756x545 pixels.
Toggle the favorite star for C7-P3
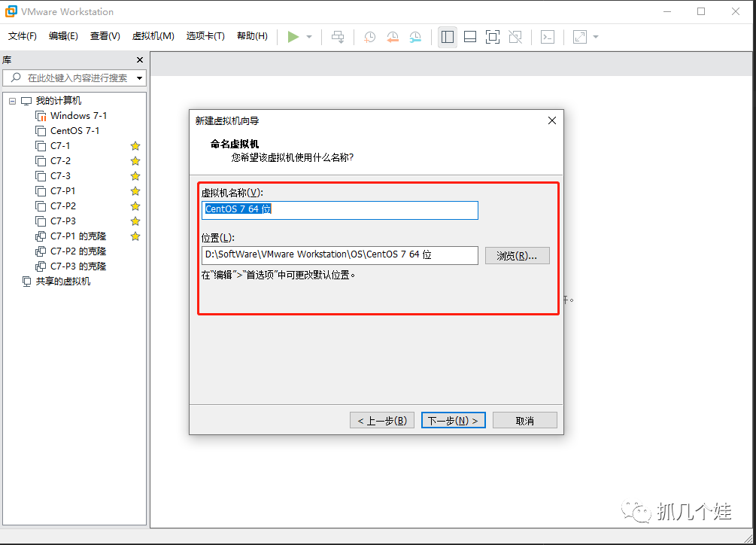(135, 221)
